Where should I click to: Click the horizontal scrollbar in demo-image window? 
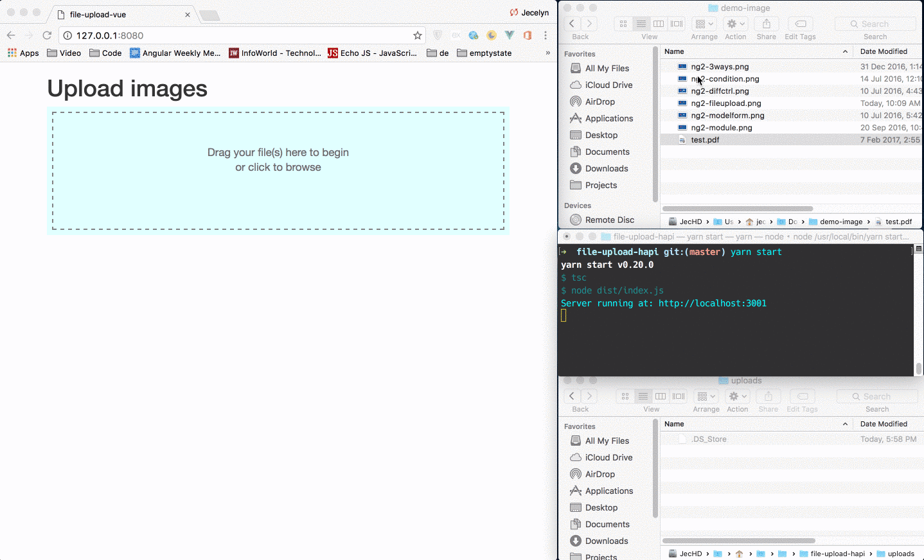click(x=738, y=209)
